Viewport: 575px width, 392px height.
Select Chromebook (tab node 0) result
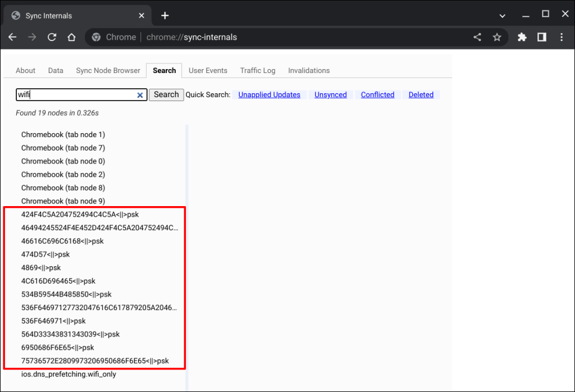click(x=63, y=161)
